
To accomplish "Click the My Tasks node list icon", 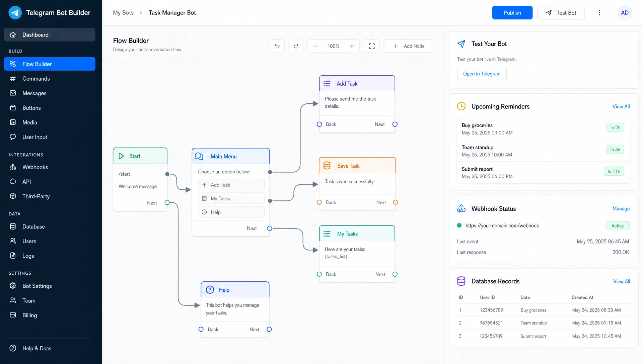I will [327, 234].
